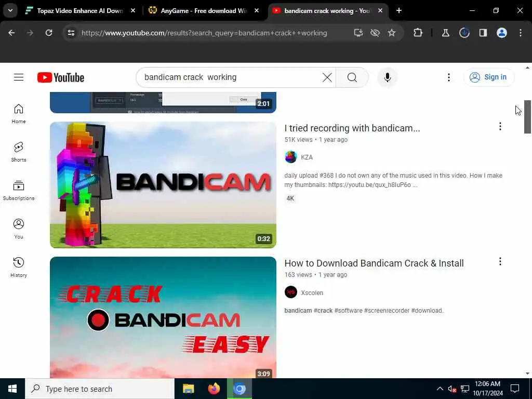Open the partially visible 2:01 video thumbnail
Screen dimensions: 532x399
[x=163, y=102]
